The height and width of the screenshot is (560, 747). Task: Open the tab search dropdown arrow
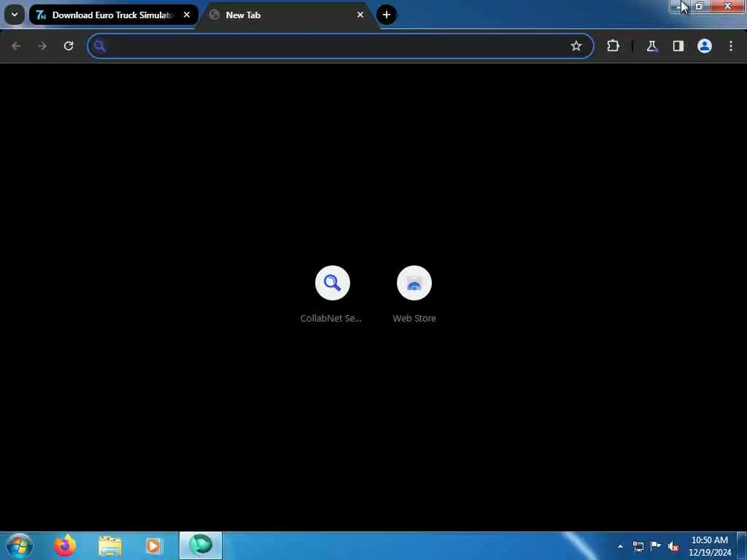15,15
